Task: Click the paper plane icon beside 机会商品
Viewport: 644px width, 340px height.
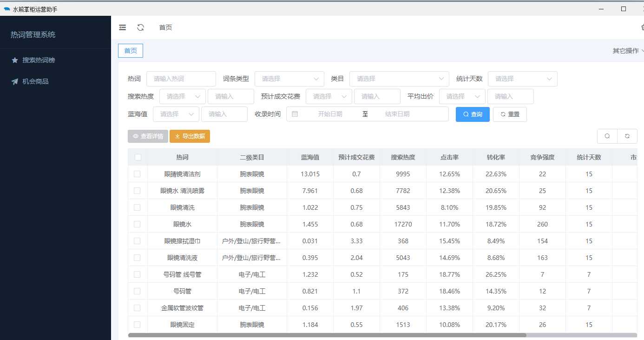Action: tap(15, 81)
